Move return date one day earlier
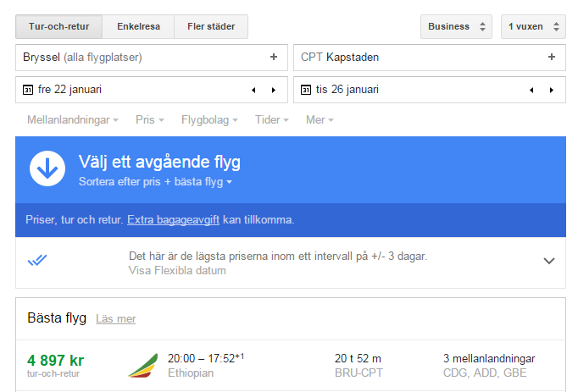Viewport: 578px width, 392px height. [531, 90]
